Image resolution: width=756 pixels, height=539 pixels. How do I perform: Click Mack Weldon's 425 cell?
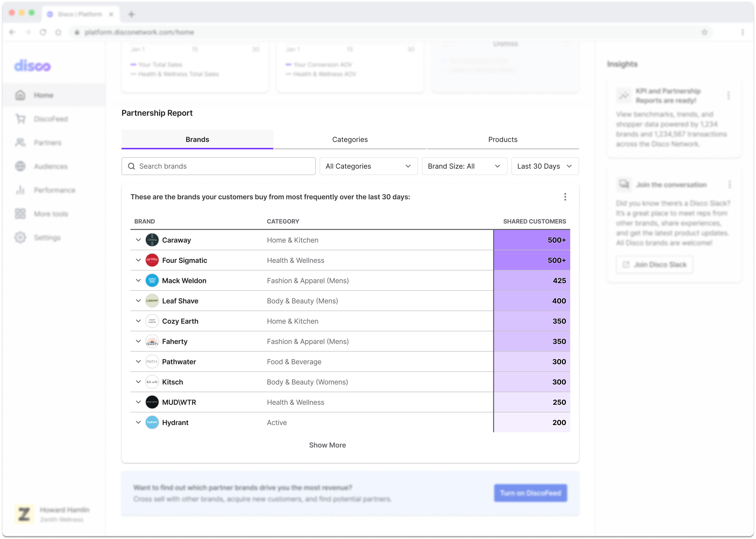pos(532,280)
